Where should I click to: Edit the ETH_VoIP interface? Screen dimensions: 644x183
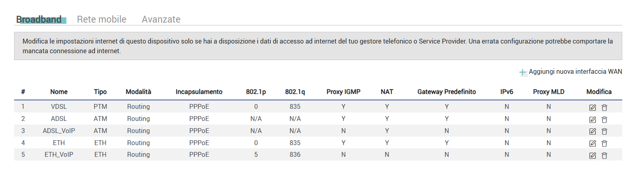click(x=593, y=156)
